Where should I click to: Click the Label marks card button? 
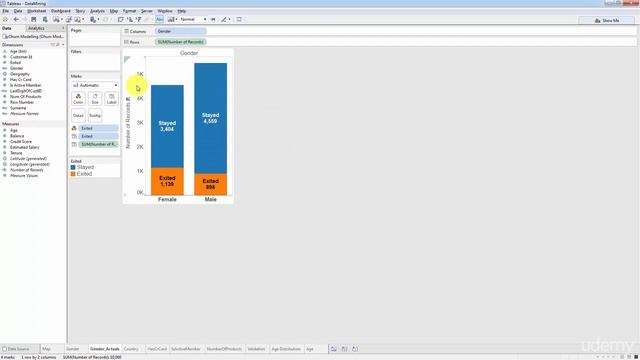pos(111,98)
